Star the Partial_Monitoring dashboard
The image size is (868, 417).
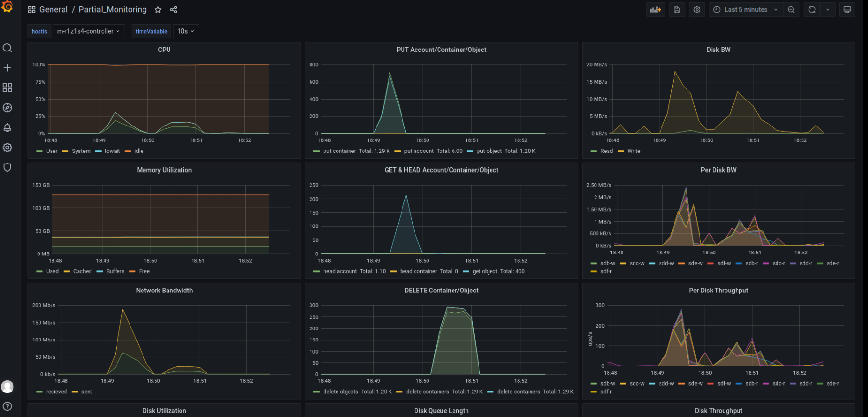(158, 10)
